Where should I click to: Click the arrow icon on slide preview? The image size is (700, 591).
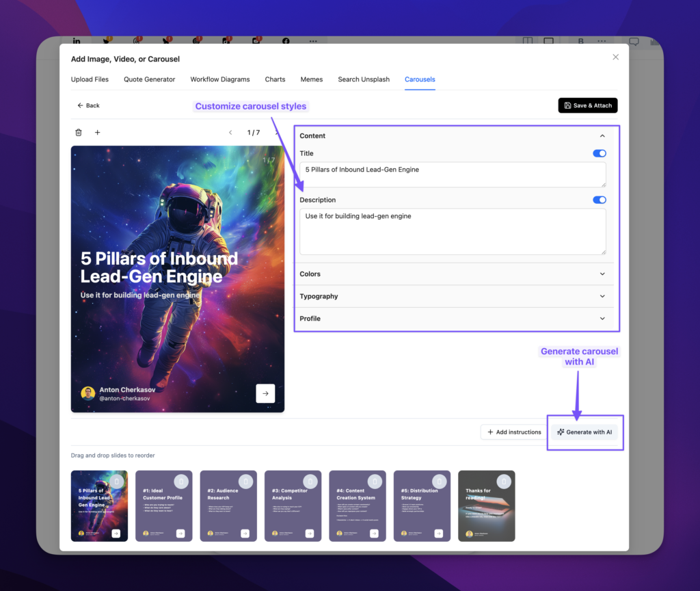265,393
